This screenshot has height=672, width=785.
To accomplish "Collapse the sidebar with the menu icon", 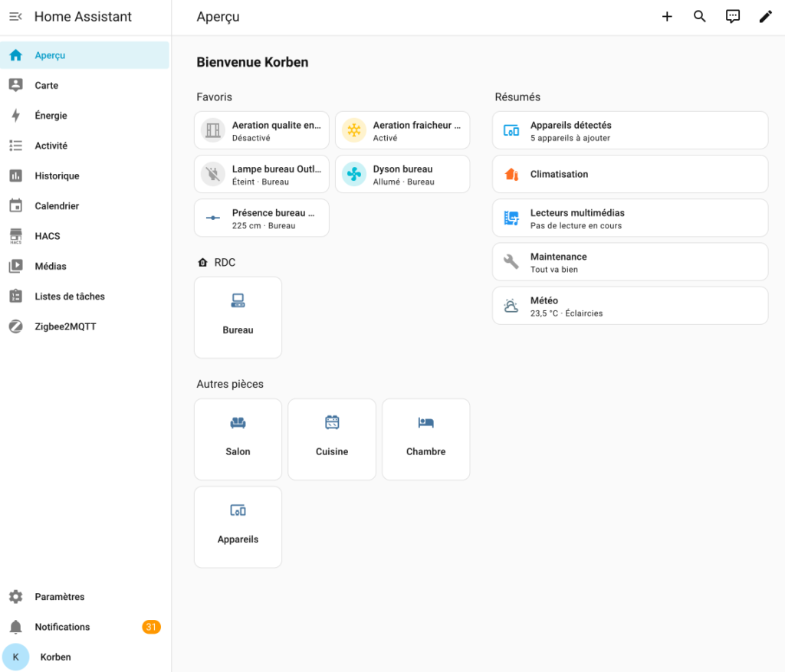I will pos(15,17).
